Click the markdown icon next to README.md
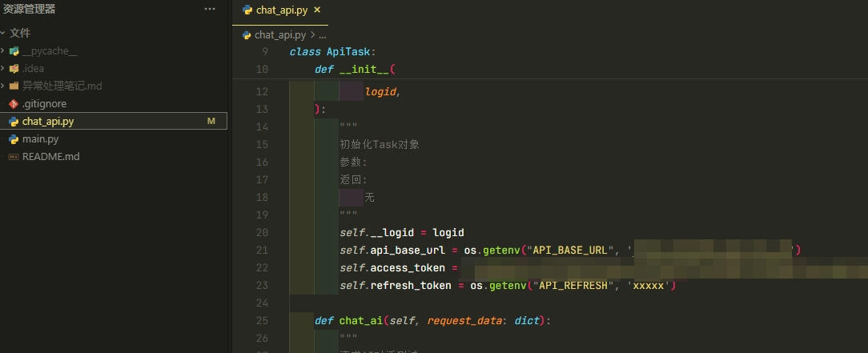 13,157
